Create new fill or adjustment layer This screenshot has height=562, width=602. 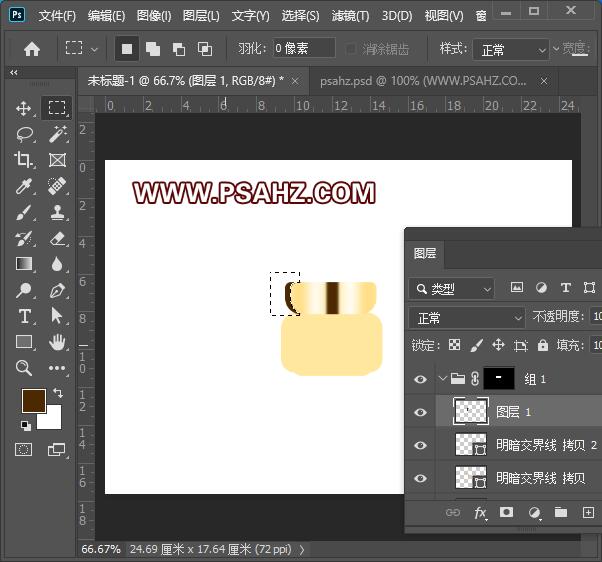pyautogui.click(x=534, y=512)
